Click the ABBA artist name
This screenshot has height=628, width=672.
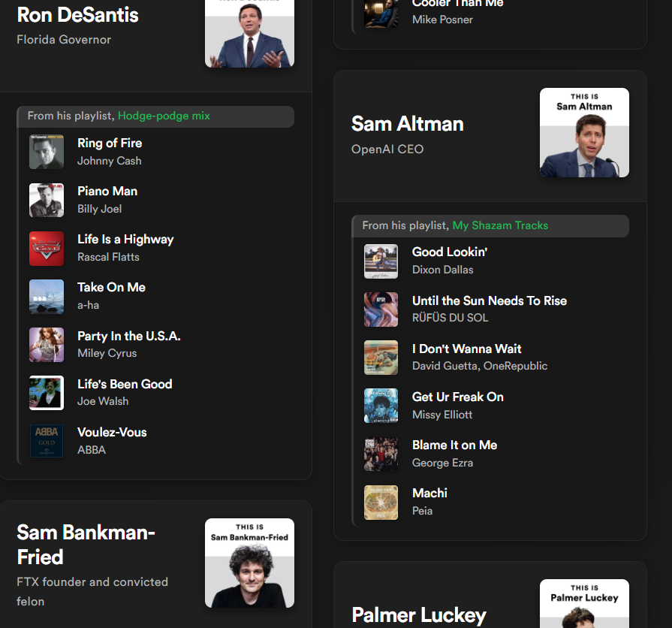pyautogui.click(x=92, y=450)
